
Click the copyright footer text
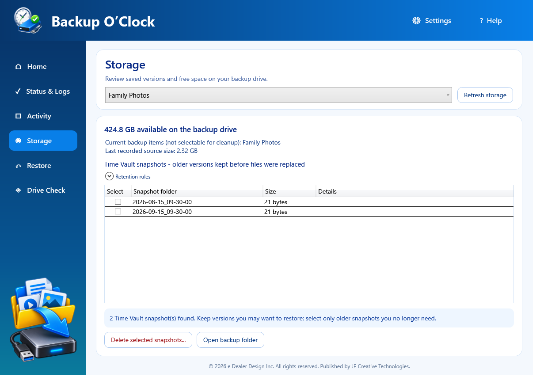[x=309, y=366]
